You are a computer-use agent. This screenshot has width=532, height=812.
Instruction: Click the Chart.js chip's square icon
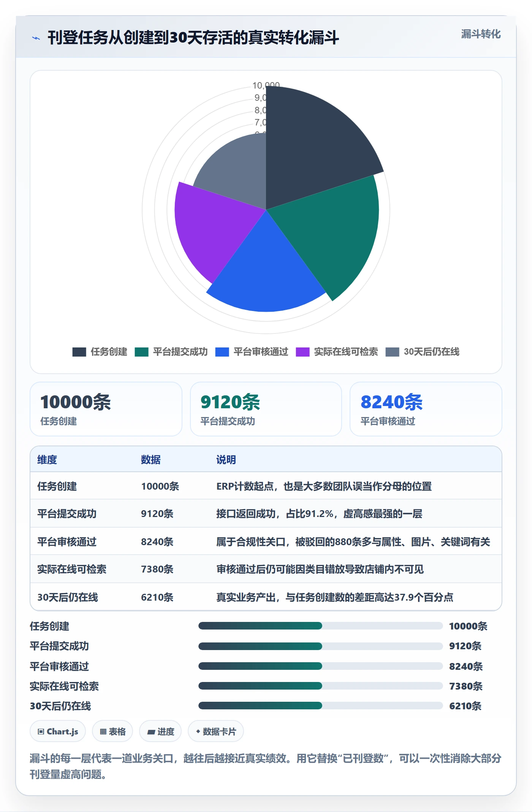pos(41,732)
